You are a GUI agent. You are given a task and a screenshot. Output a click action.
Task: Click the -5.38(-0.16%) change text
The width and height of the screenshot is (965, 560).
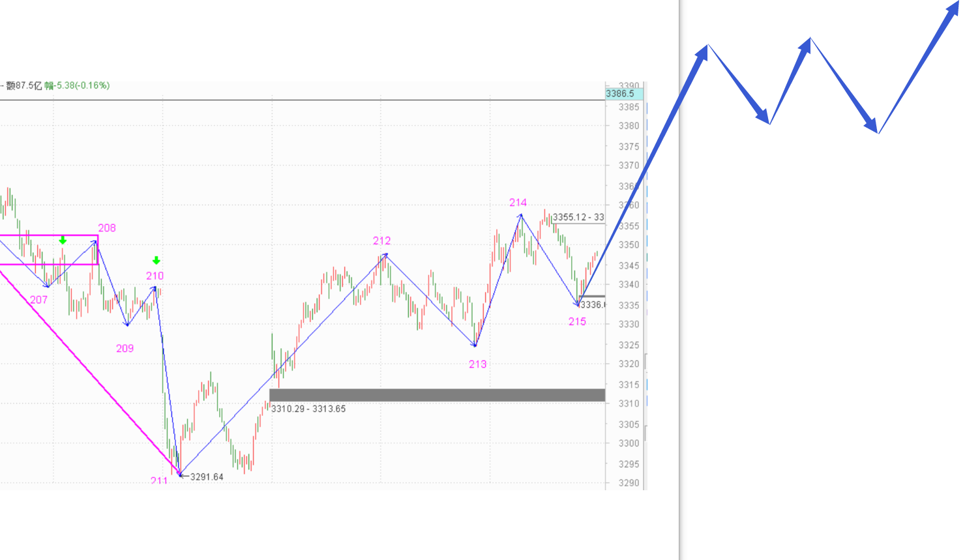coord(82,85)
